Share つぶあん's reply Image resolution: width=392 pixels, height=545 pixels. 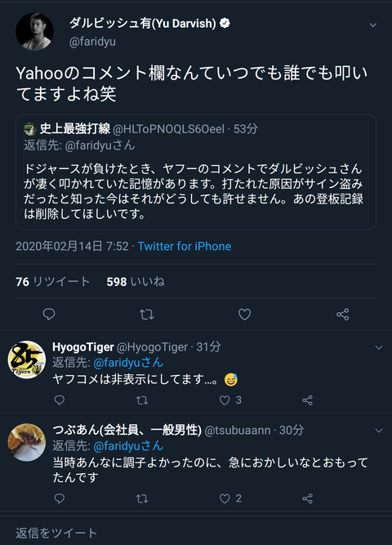[x=307, y=498]
